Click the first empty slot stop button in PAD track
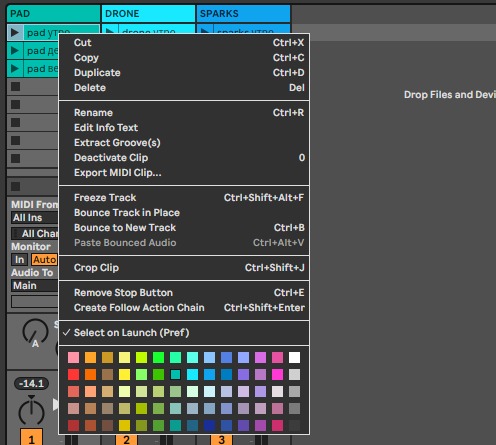 pos(16,87)
